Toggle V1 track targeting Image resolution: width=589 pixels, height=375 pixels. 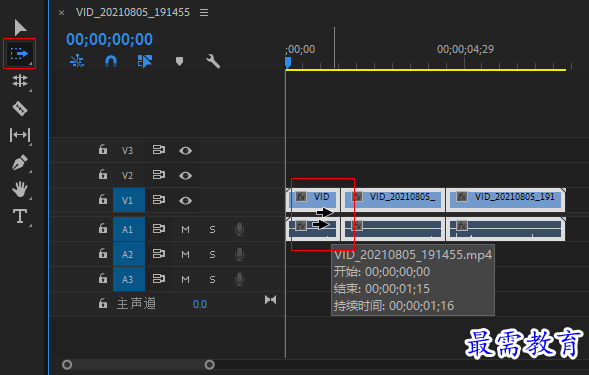pos(129,200)
